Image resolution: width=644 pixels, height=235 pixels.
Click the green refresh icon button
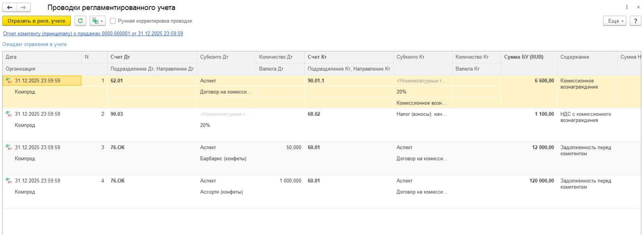(80, 21)
